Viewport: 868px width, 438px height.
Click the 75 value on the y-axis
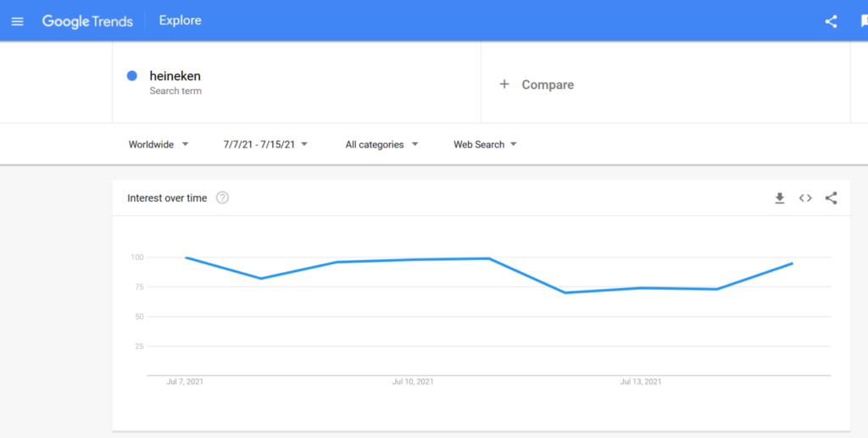[139, 286]
